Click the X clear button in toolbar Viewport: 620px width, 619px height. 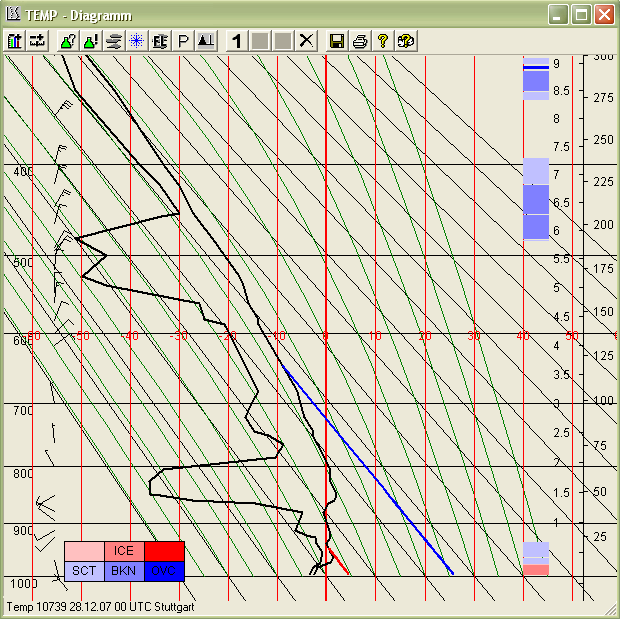tap(306, 41)
